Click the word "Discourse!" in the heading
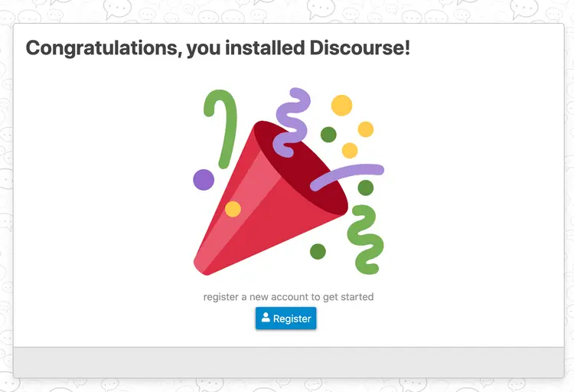 coord(360,47)
